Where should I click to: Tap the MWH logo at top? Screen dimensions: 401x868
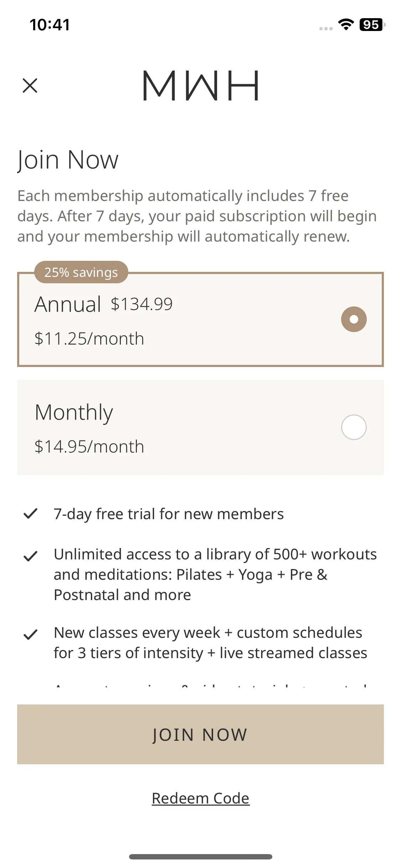(x=200, y=86)
